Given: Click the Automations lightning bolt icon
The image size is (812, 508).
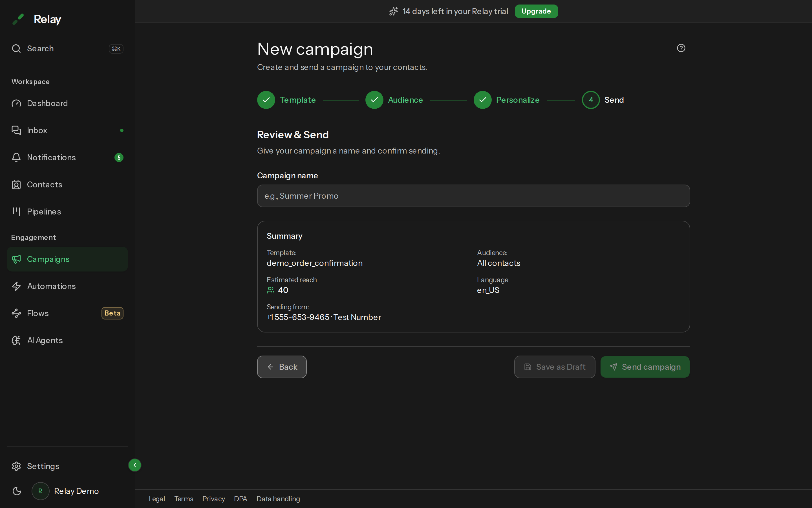Looking at the screenshot, I should coord(16,286).
